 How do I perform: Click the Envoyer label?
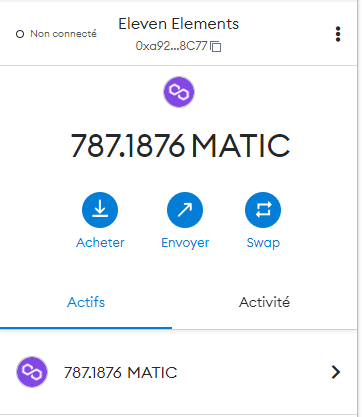pyautogui.click(x=185, y=243)
